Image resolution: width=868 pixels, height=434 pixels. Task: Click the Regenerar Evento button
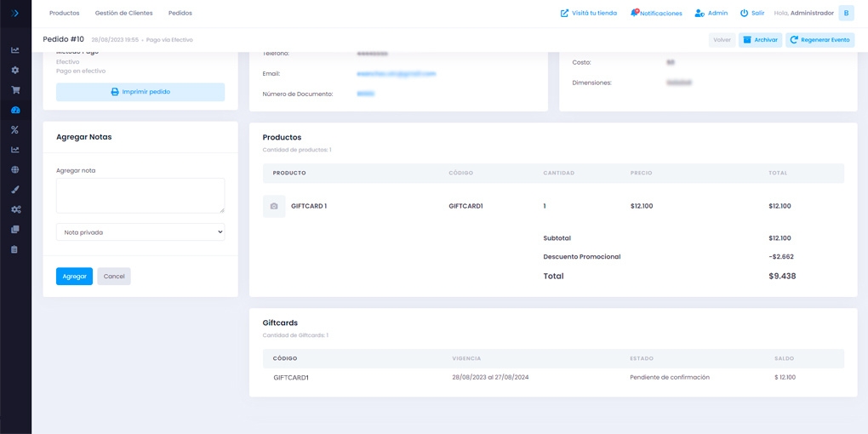pyautogui.click(x=819, y=40)
